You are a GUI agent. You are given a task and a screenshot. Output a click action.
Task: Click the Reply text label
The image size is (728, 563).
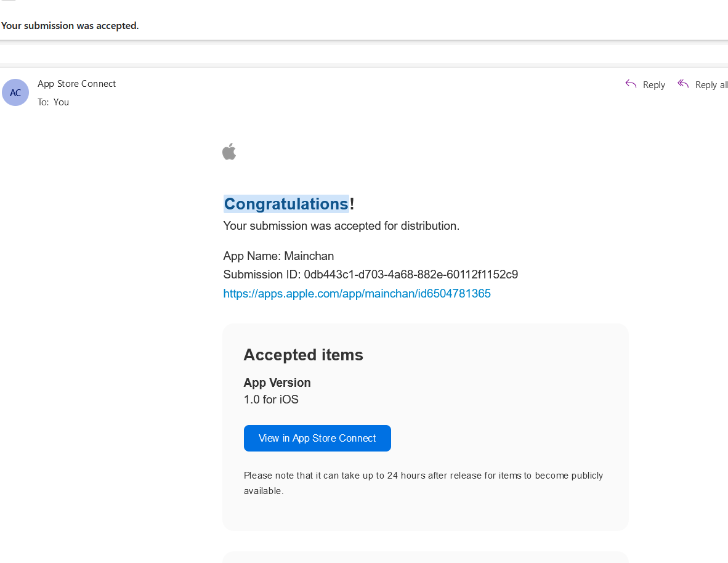[x=653, y=85]
